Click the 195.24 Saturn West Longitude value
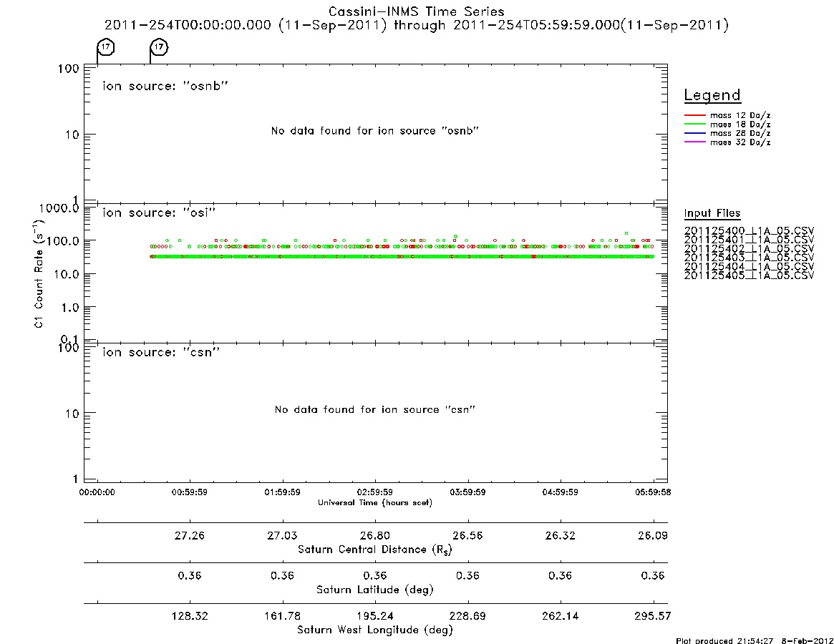The image size is (834, 644). tap(375, 616)
